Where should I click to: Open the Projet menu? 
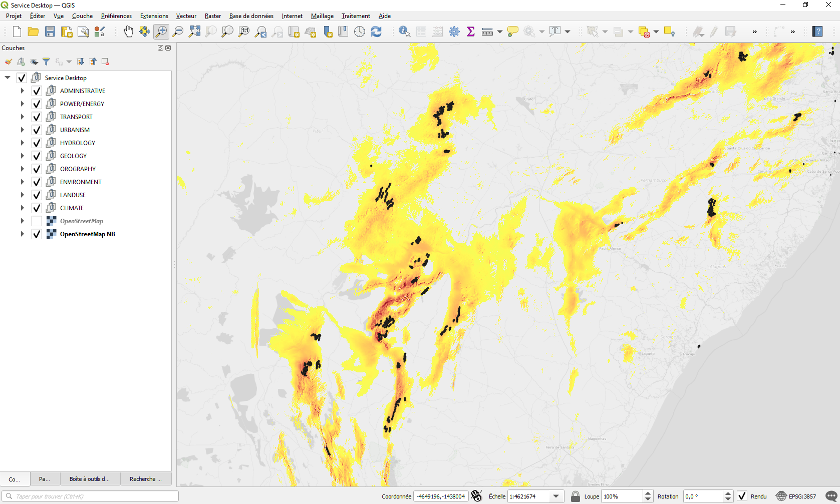(14, 16)
